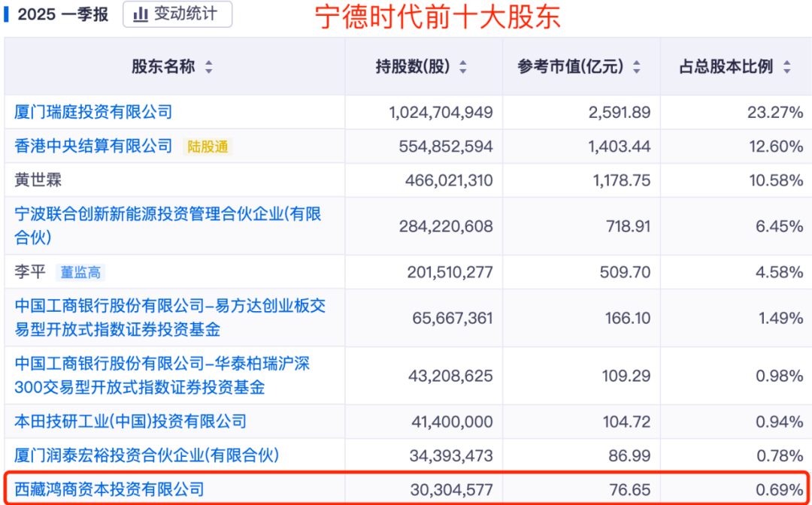Viewport: 812px width, 505px height.
Task: Select share count 34,393,473
Action: 451,456
